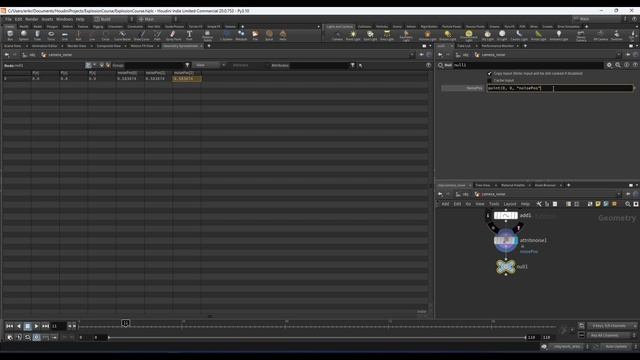
Task: Select the Curve Bezier shelf tool
Action: (122, 36)
